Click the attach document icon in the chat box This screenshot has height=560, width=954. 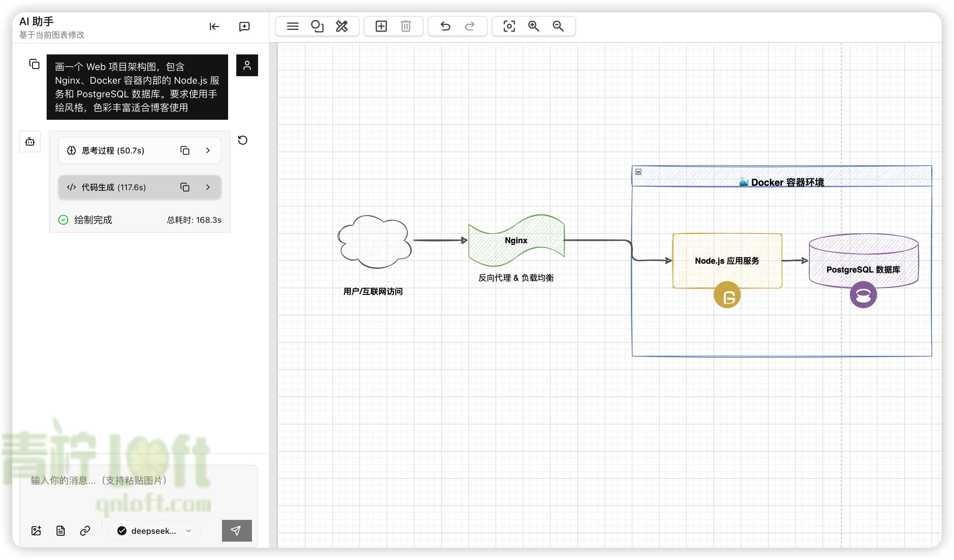pos(61,530)
